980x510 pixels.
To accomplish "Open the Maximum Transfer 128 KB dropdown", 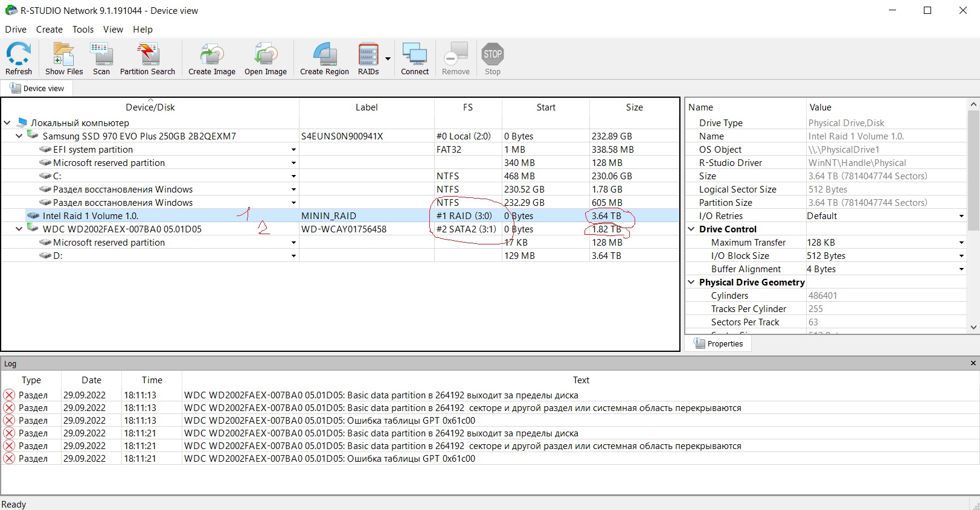I will click(961, 243).
